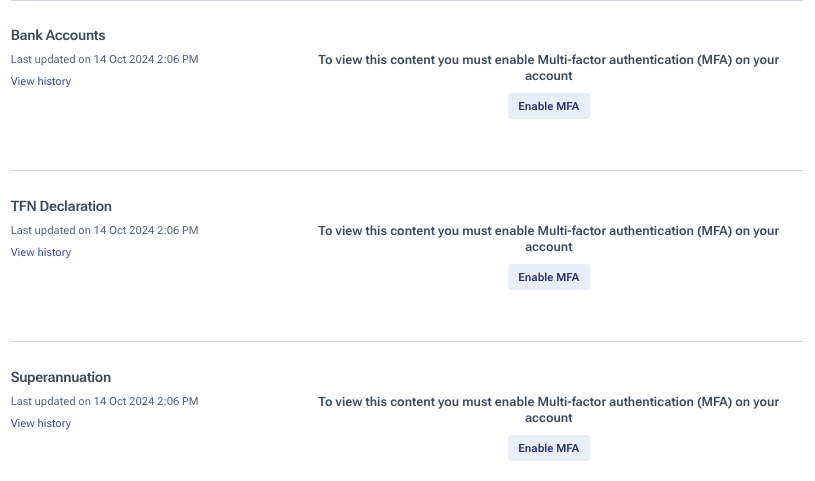
Task: Click the divider between TFN Declaration and Superannuation
Action: (x=407, y=342)
